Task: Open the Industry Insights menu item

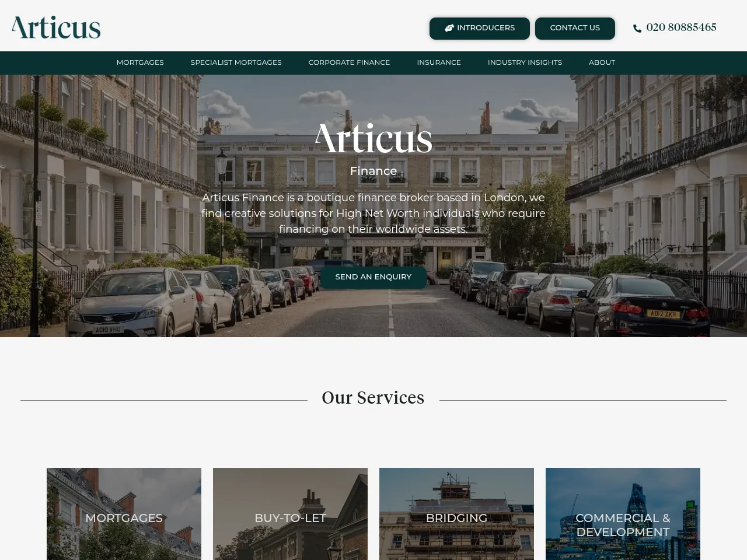Action: (x=525, y=62)
